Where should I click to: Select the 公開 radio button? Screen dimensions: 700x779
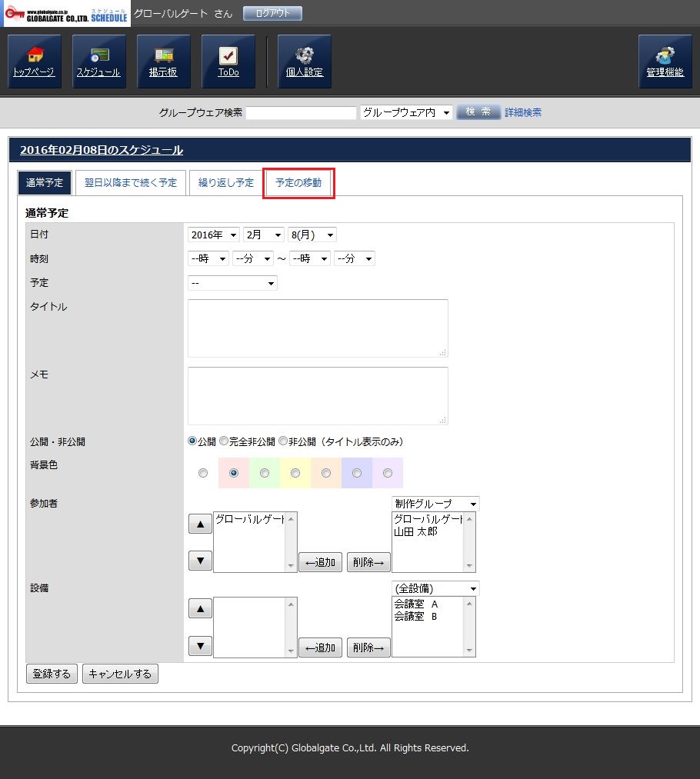point(192,441)
